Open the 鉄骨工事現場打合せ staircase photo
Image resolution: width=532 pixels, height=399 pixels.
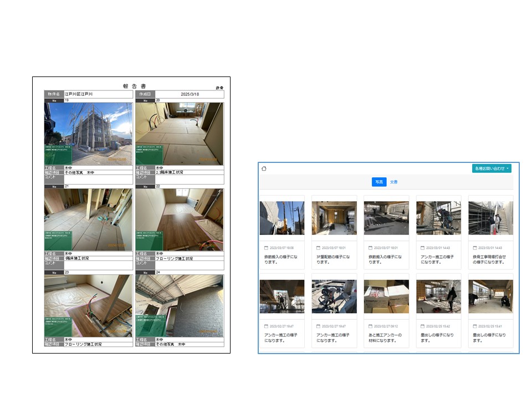click(490, 218)
